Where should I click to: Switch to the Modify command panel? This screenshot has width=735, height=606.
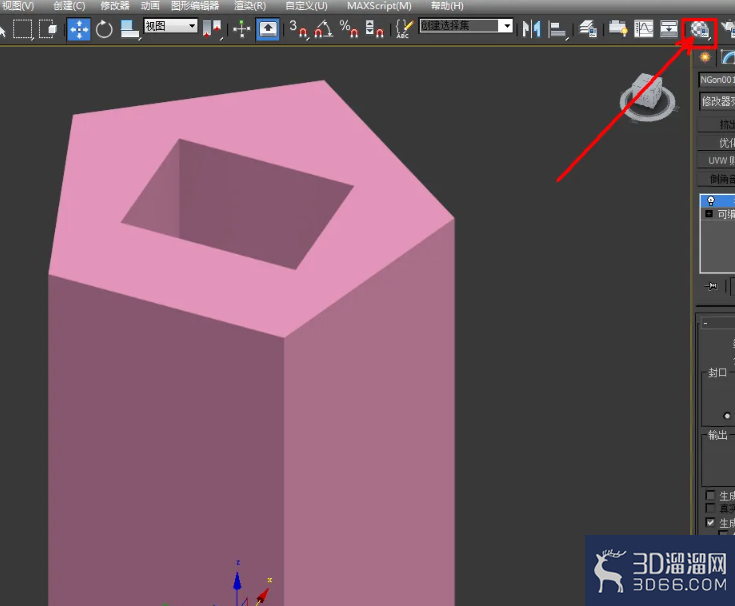click(728, 58)
